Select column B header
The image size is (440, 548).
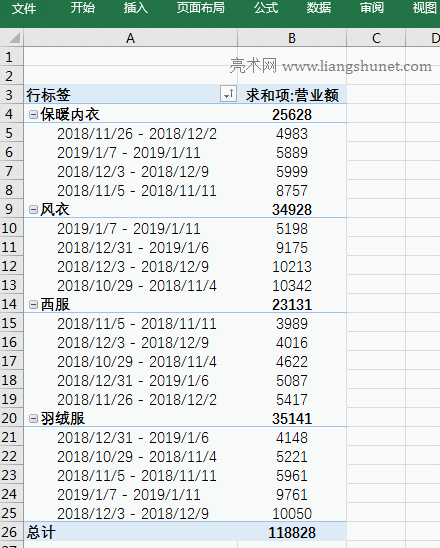tap(292, 38)
